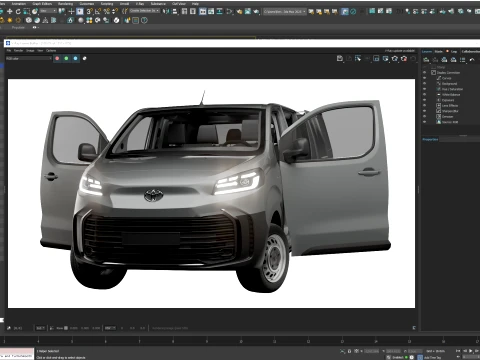
Task: Toggle visibility of Background layer
Action: (425, 84)
